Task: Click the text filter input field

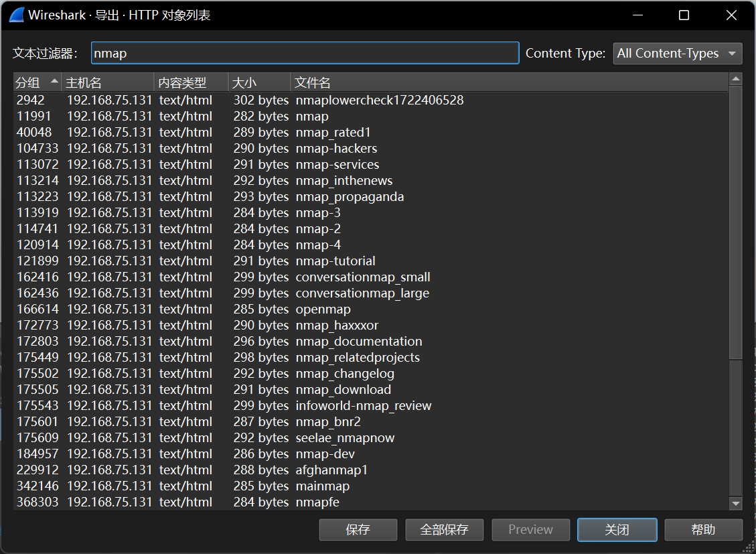Action: (305, 54)
